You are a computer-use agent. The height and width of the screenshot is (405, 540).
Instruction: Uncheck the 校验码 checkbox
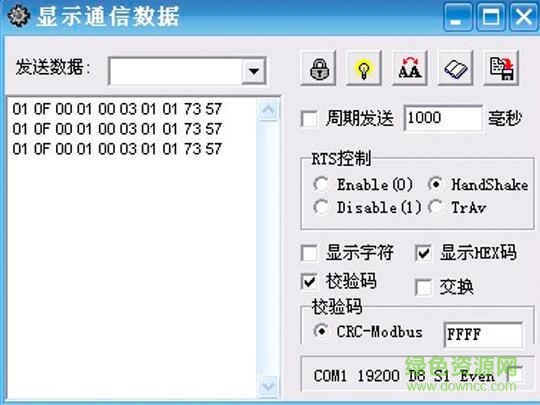pyautogui.click(x=309, y=281)
